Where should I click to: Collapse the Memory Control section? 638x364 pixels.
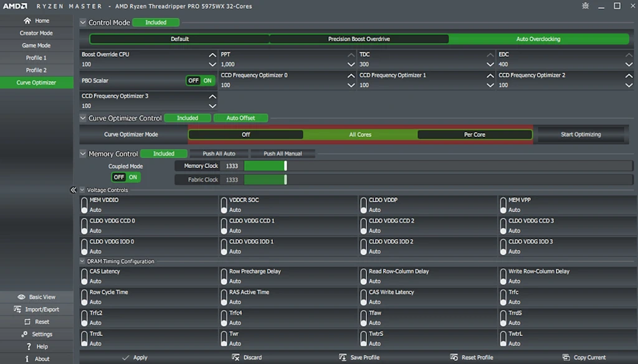[x=83, y=154]
